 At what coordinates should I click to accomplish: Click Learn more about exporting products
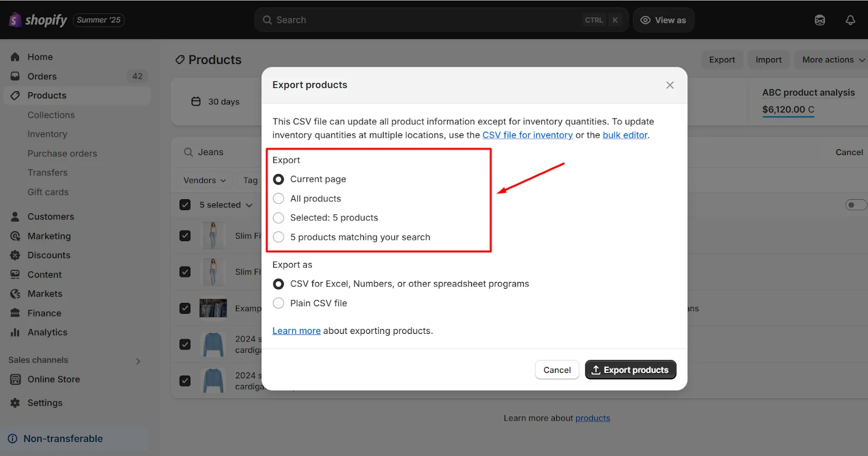pos(296,331)
